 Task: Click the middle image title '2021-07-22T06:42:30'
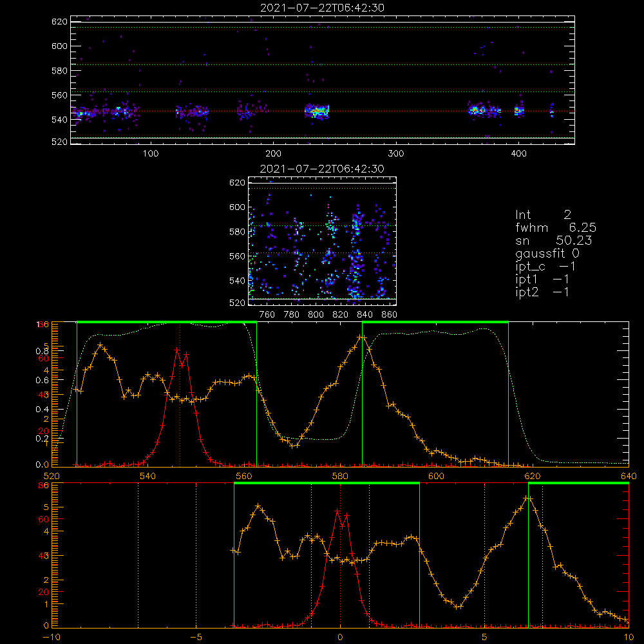click(x=323, y=169)
